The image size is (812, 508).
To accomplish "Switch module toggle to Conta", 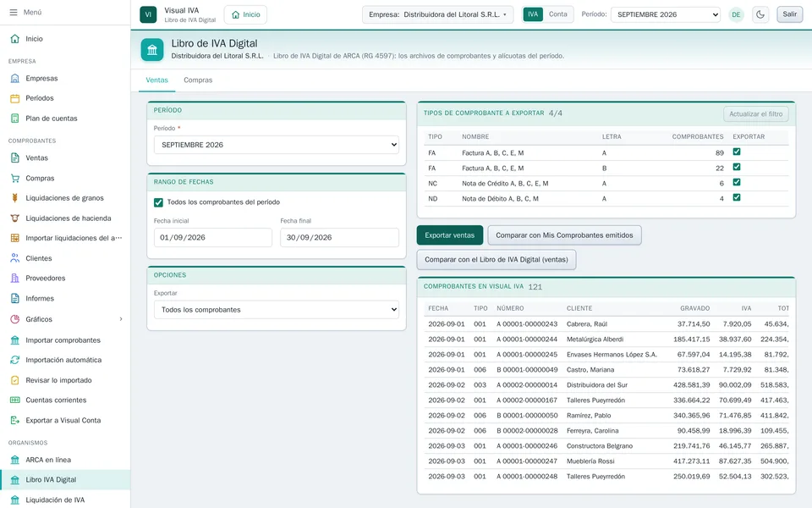I will click(x=557, y=14).
